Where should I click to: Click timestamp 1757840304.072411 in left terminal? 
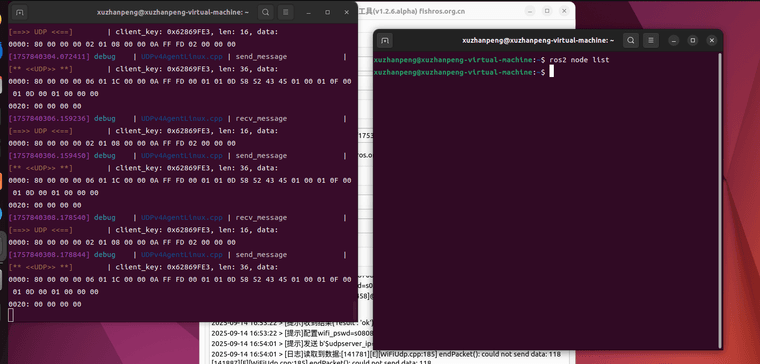pos(49,57)
